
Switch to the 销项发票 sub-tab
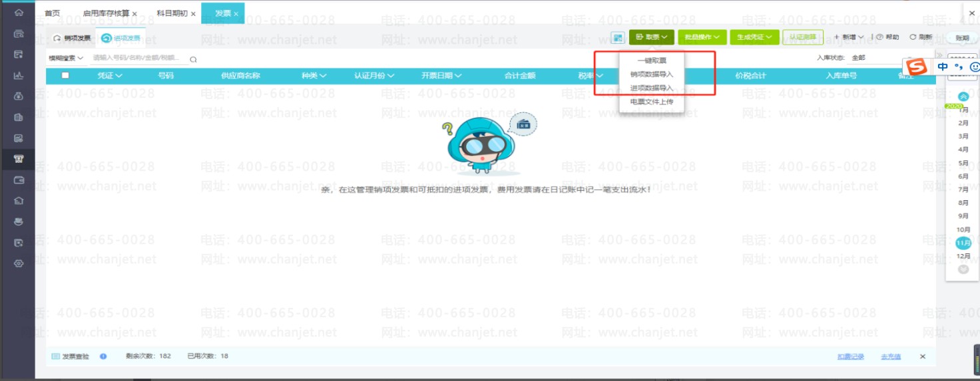pyautogui.click(x=72, y=38)
